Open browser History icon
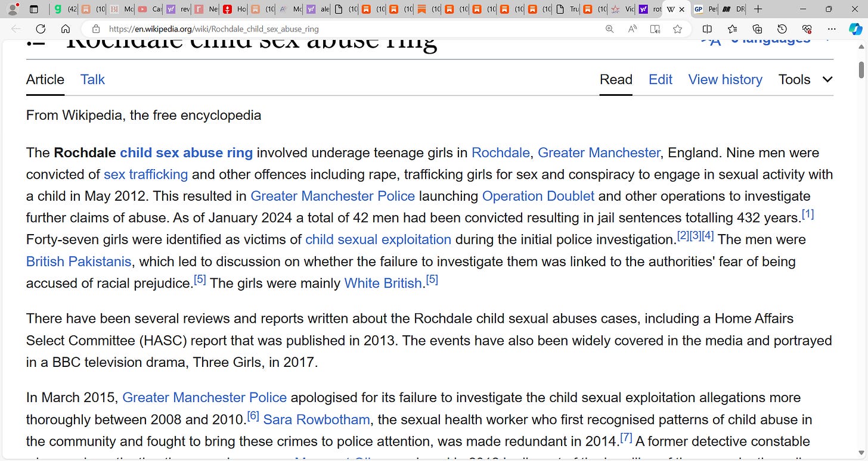Screen dimensions: 868x461 pyautogui.click(x=782, y=29)
